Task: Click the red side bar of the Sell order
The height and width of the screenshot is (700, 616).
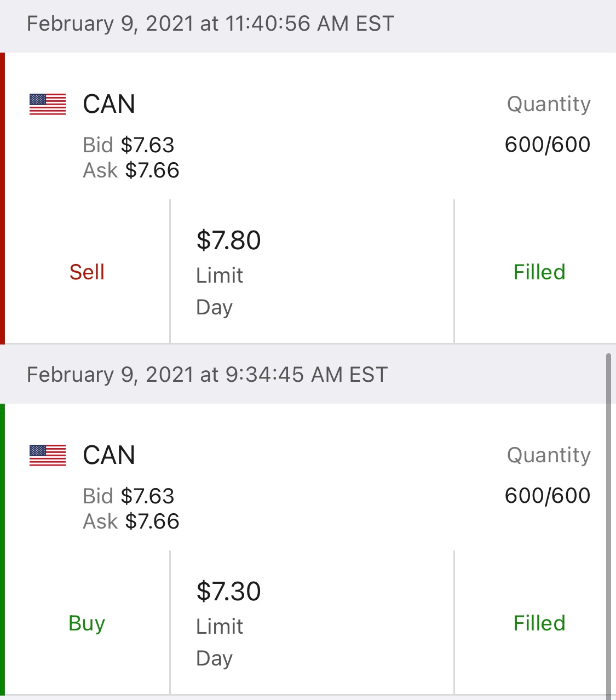Action: pyautogui.click(x=2, y=198)
